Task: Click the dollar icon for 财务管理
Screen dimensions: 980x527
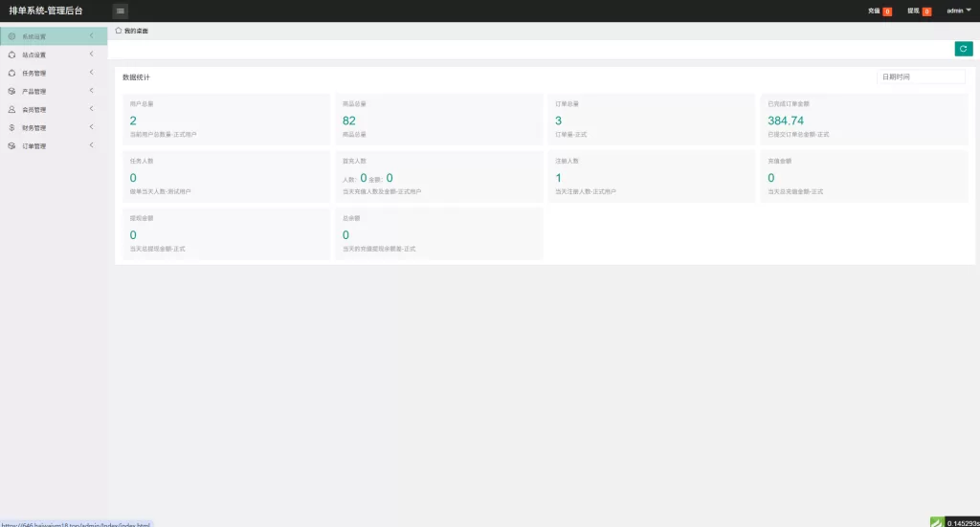Action: click(11, 128)
